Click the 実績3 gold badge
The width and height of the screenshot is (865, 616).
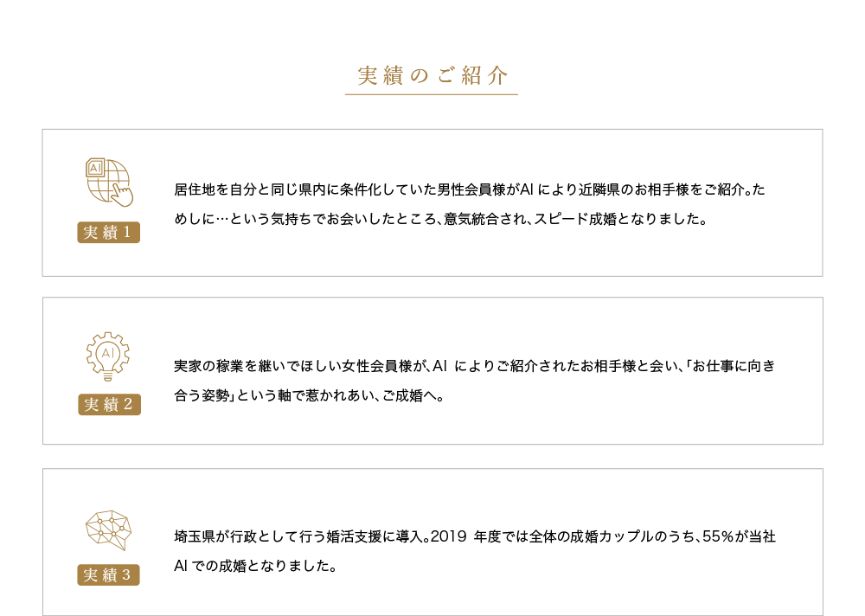pos(108,575)
